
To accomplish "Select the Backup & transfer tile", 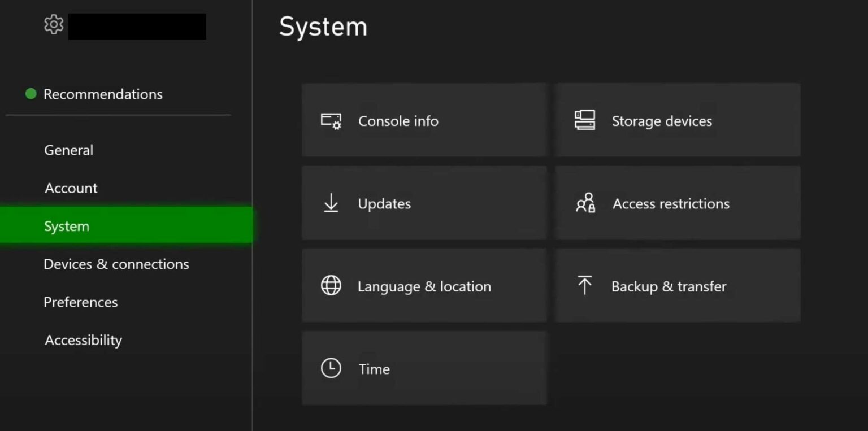I will pyautogui.click(x=678, y=285).
